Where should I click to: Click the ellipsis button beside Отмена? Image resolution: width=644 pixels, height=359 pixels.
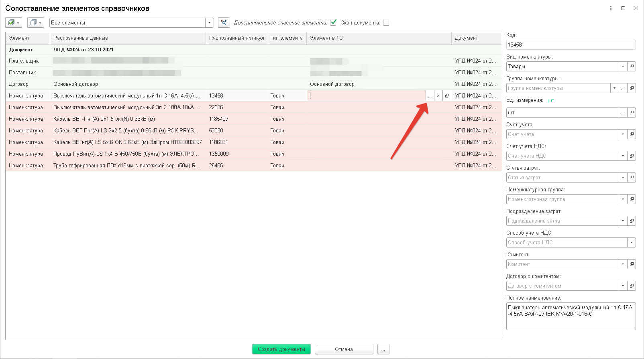pyautogui.click(x=383, y=349)
